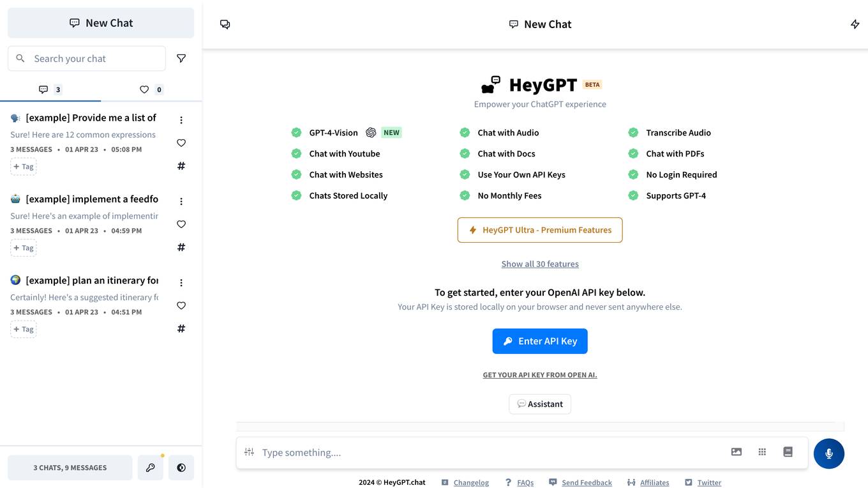Click hashtag icon on 'Provide me a list' chat

pyautogui.click(x=181, y=166)
